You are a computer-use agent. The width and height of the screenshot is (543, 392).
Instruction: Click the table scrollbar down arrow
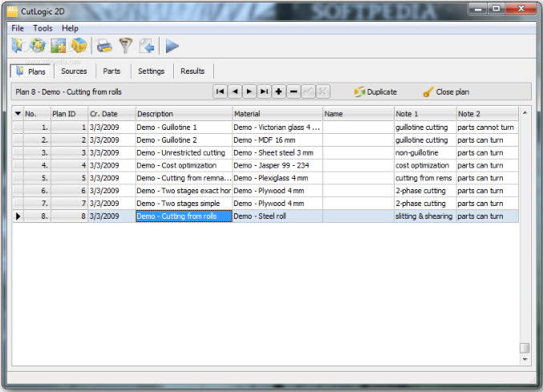[525, 359]
